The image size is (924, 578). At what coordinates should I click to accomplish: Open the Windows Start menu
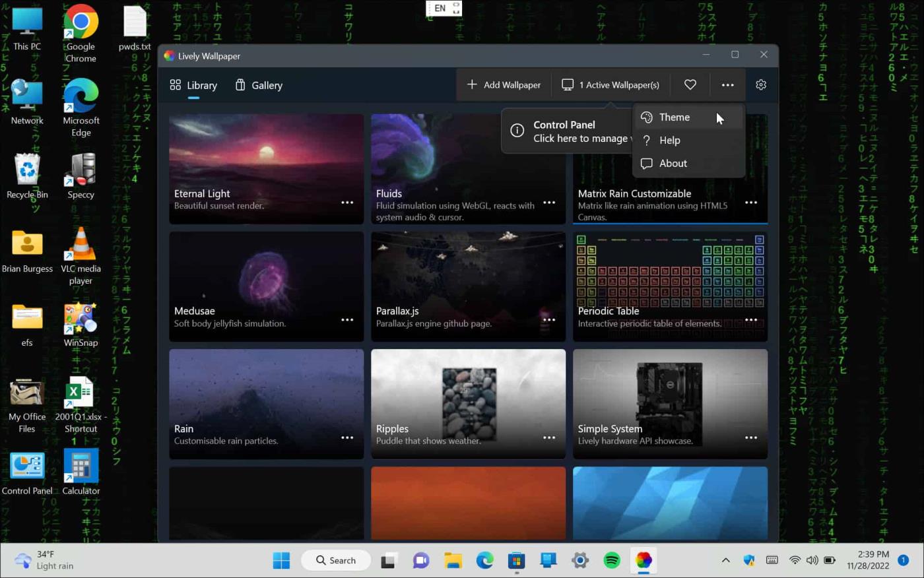281,561
